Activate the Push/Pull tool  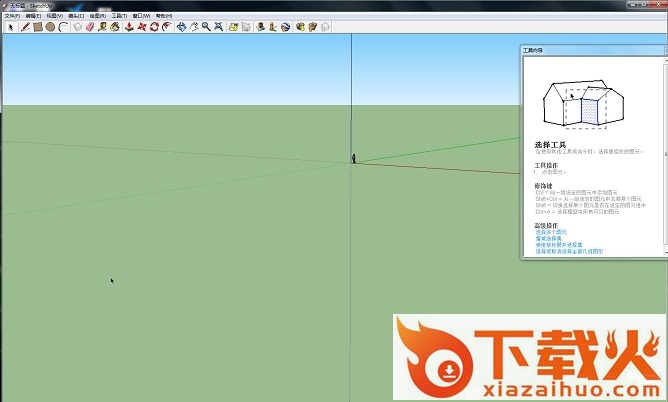coord(130,27)
